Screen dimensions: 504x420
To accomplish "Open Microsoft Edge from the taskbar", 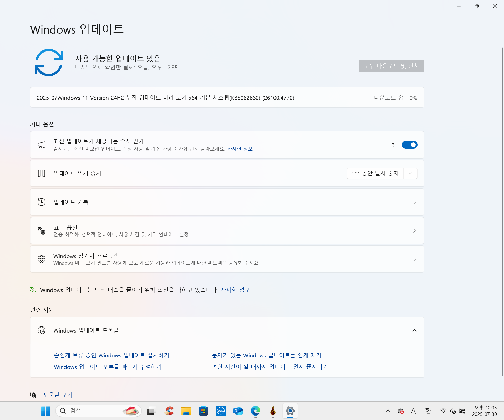I will [256, 411].
